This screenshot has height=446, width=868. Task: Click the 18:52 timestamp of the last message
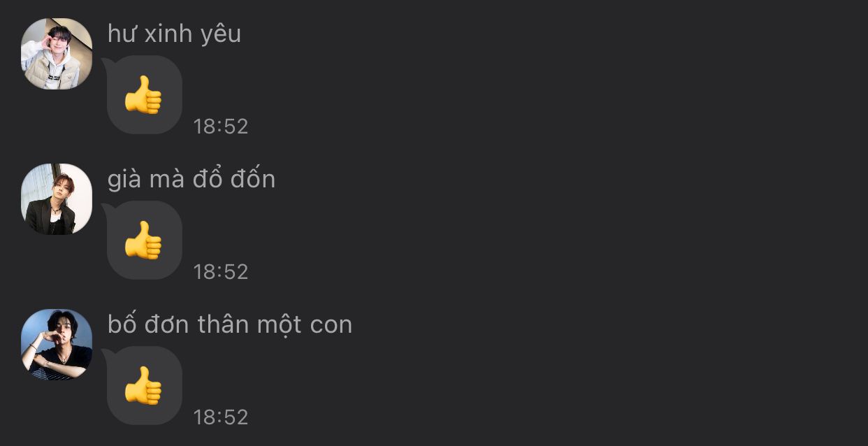[x=221, y=417]
